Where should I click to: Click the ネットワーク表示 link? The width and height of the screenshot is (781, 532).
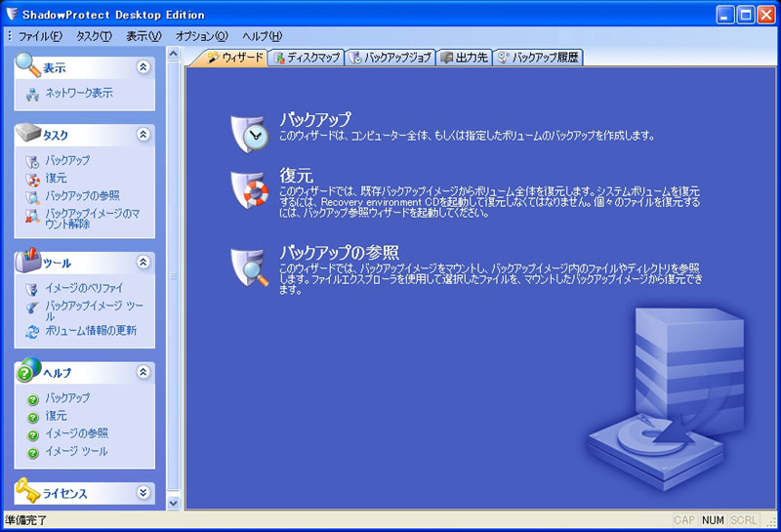coord(79,93)
